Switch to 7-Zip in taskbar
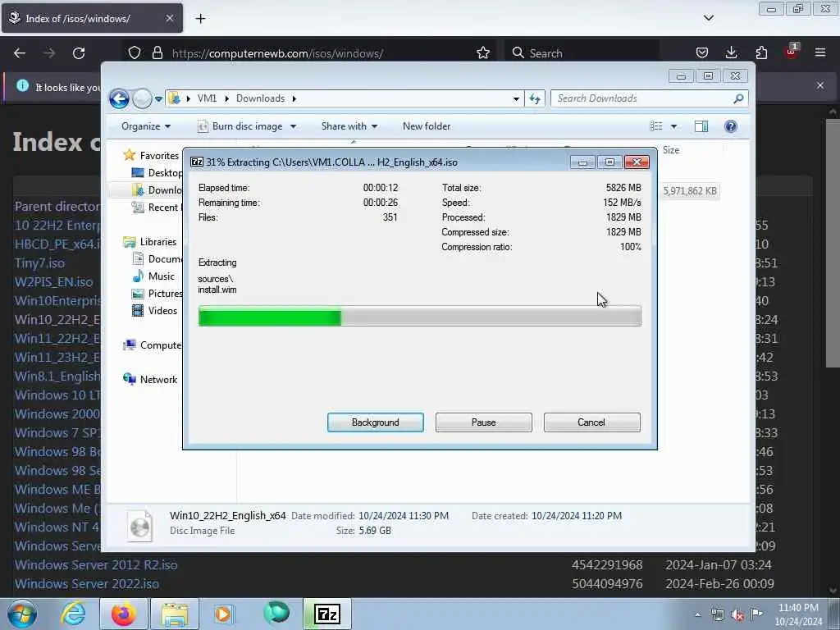Screen dimensions: 840x630 tap(327, 614)
